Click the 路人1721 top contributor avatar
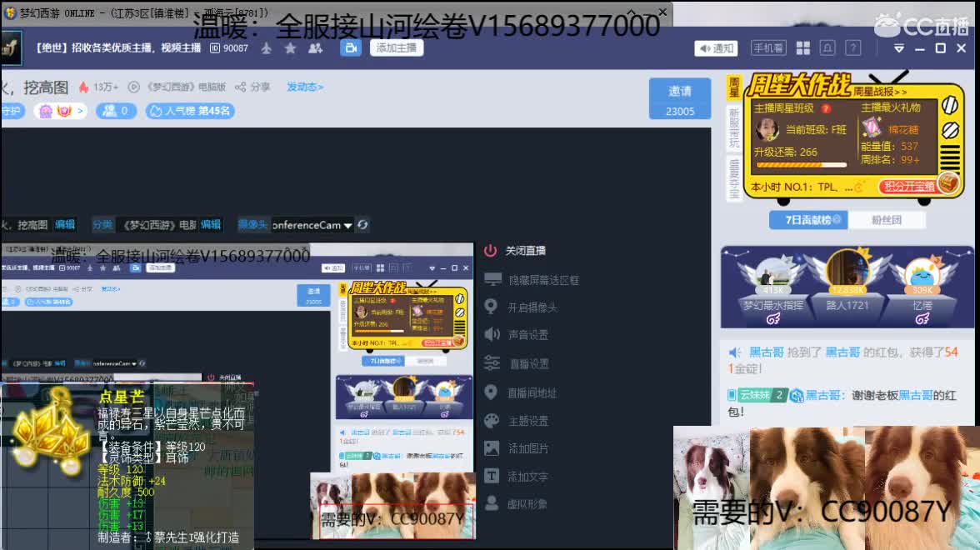The image size is (980, 550). pos(847,268)
